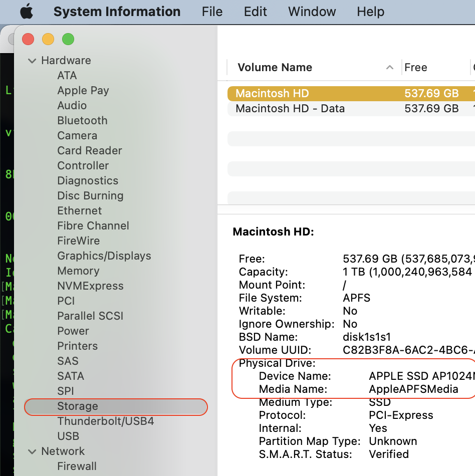This screenshot has height=476, width=475.
Task: Select SAS in the sidebar
Action: [68, 361]
